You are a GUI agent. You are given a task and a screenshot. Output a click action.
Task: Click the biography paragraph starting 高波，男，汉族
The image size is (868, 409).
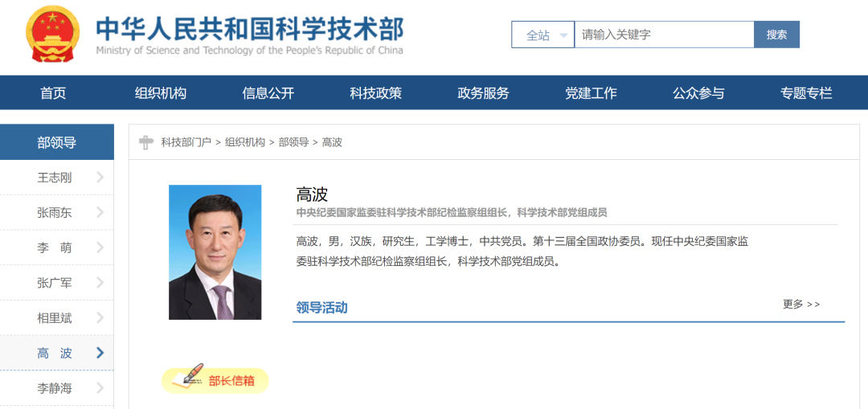tap(522, 252)
